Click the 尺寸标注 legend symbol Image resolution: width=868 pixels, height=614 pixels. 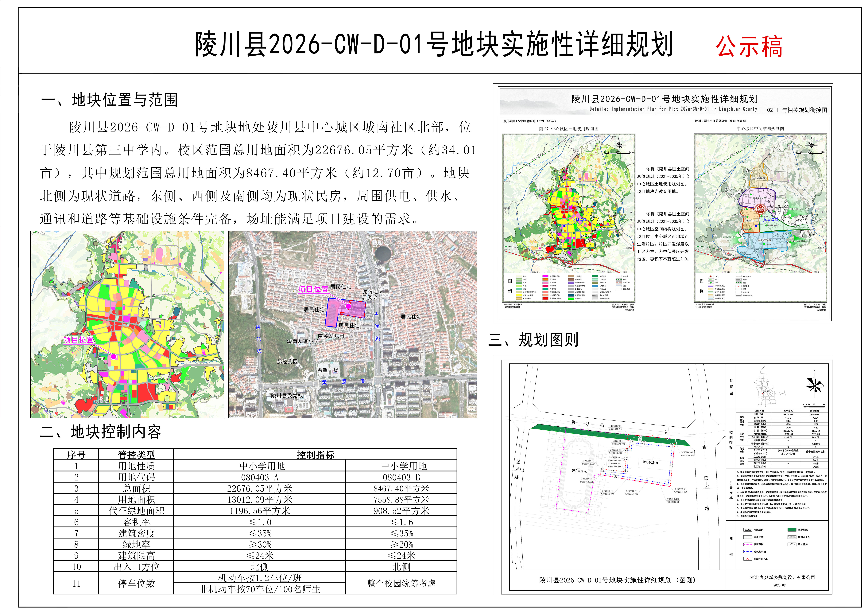coord(792,544)
